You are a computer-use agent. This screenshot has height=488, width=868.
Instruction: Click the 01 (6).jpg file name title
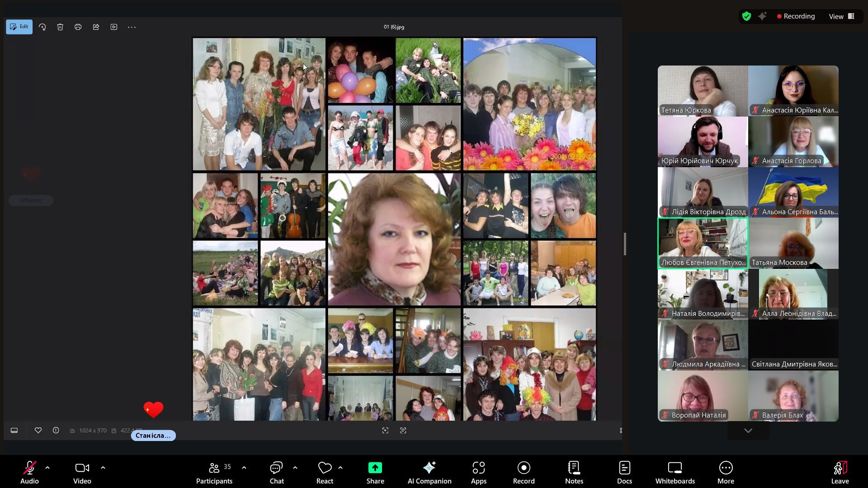point(394,27)
